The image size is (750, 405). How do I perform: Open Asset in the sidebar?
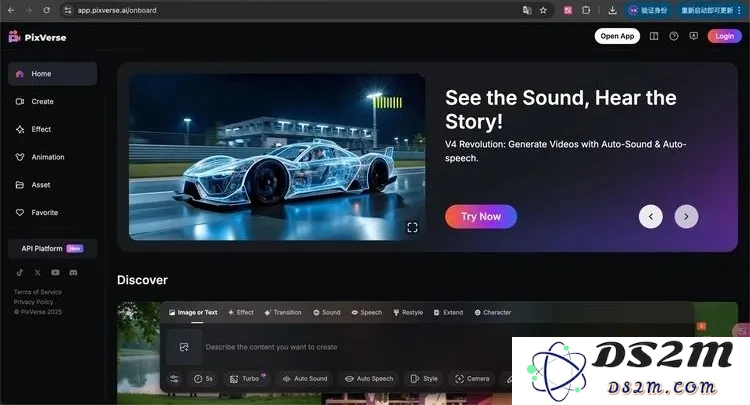(53, 185)
